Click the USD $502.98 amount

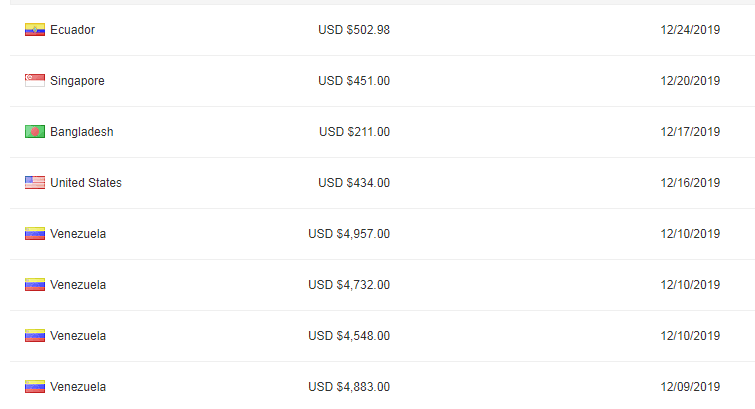tap(354, 30)
